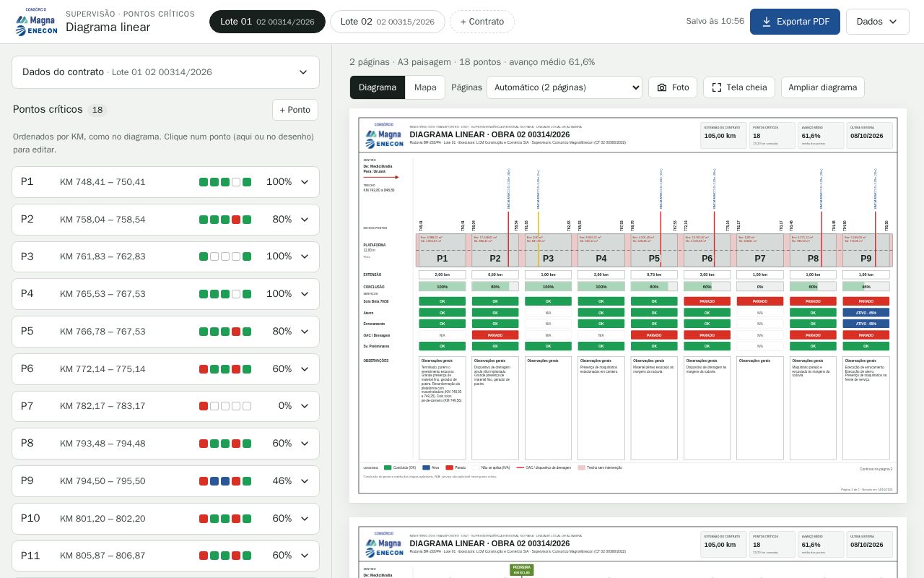Click the P8 60% progress value
This screenshot has width=924, height=578.
pyautogui.click(x=282, y=444)
